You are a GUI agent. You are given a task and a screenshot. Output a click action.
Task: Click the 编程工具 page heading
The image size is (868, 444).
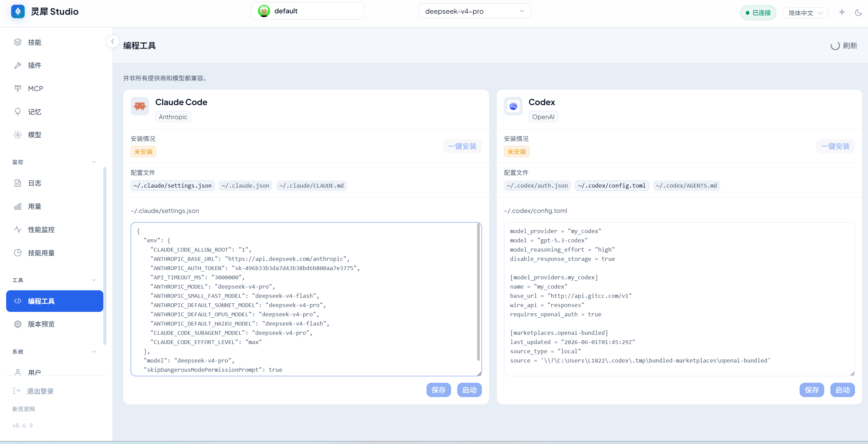click(x=140, y=46)
